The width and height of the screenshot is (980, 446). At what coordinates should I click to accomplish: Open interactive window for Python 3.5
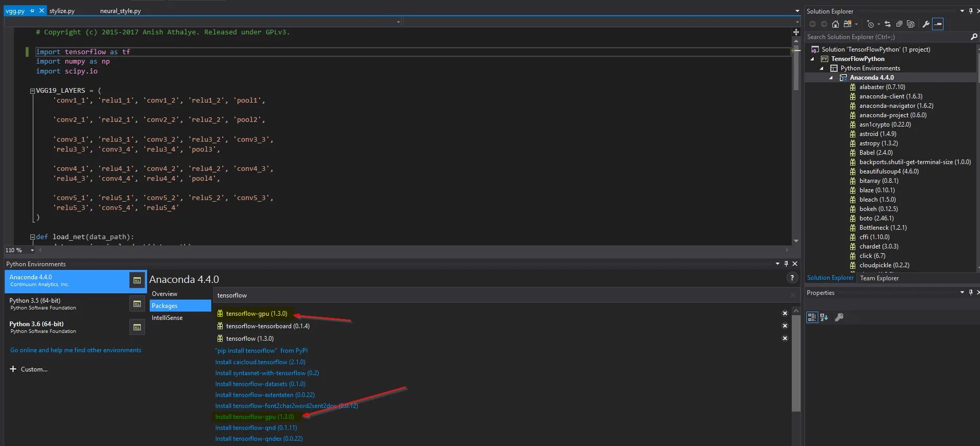(x=137, y=304)
